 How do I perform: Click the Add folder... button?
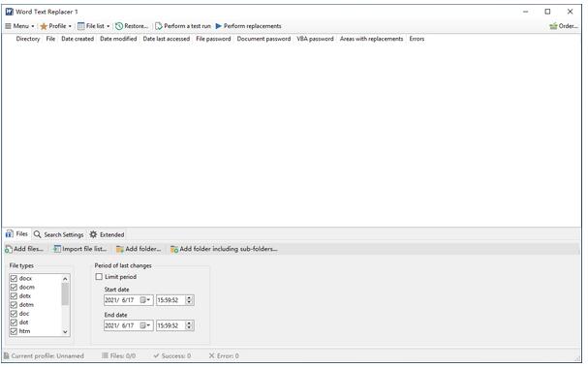tap(139, 249)
